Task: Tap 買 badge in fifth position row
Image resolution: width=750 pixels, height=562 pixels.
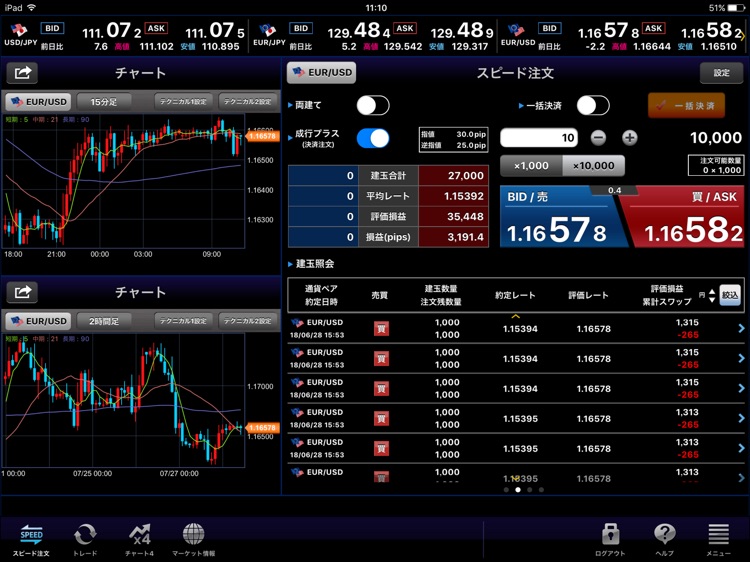Action: (x=381, y=449)
